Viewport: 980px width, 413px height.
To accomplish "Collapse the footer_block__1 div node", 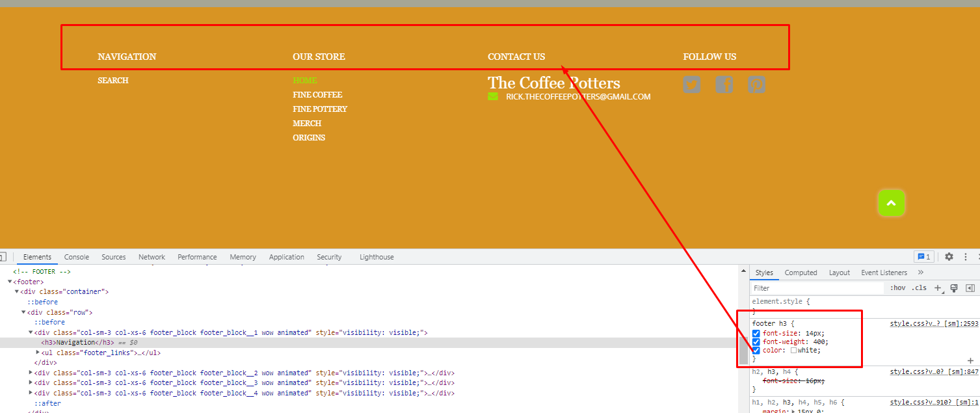I will [31, 332].
